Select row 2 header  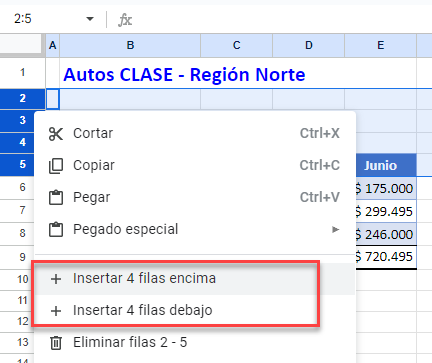point(22,98)
